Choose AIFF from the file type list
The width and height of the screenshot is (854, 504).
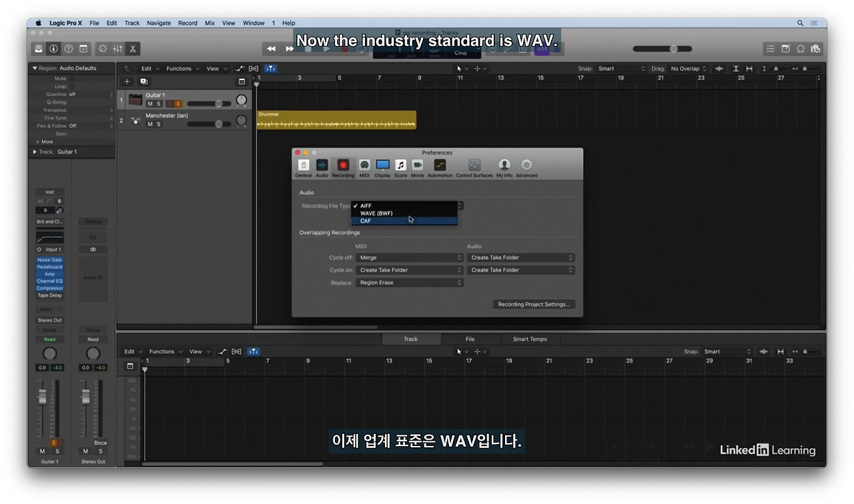tap(404, 206)
